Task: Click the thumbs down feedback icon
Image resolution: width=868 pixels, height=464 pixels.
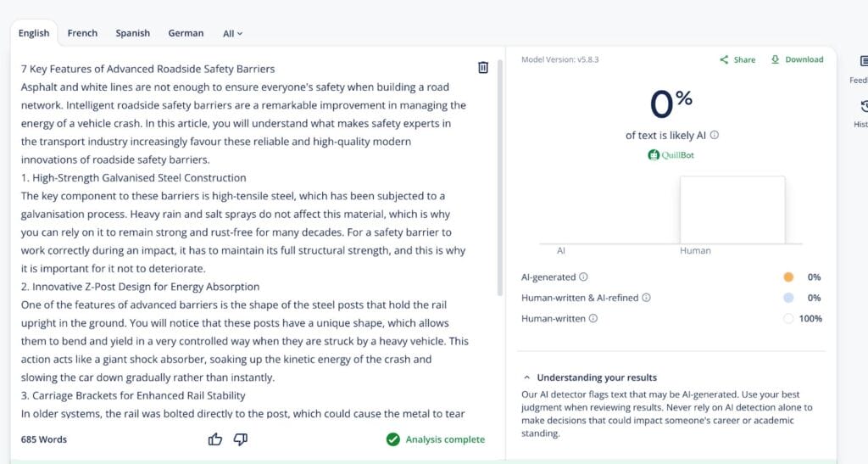Action: (240, 439)
